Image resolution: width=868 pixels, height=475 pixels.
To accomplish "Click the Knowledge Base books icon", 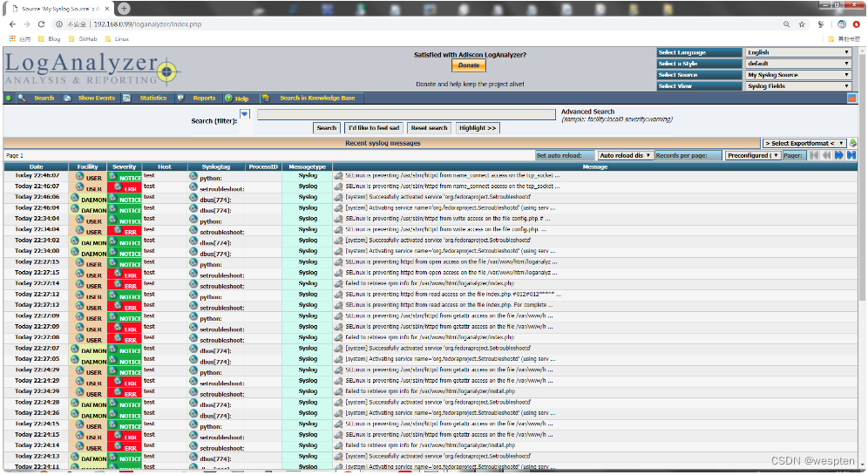I will tap(266, 98).
